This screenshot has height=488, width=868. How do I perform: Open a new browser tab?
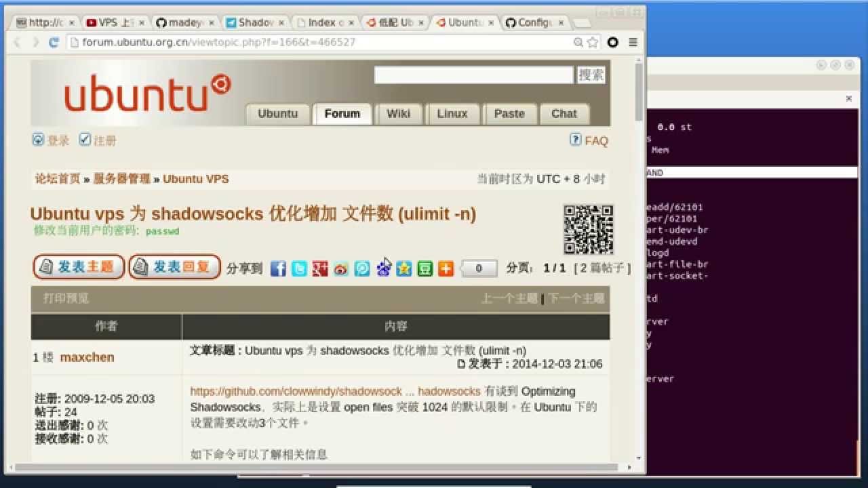click(582, 24)
